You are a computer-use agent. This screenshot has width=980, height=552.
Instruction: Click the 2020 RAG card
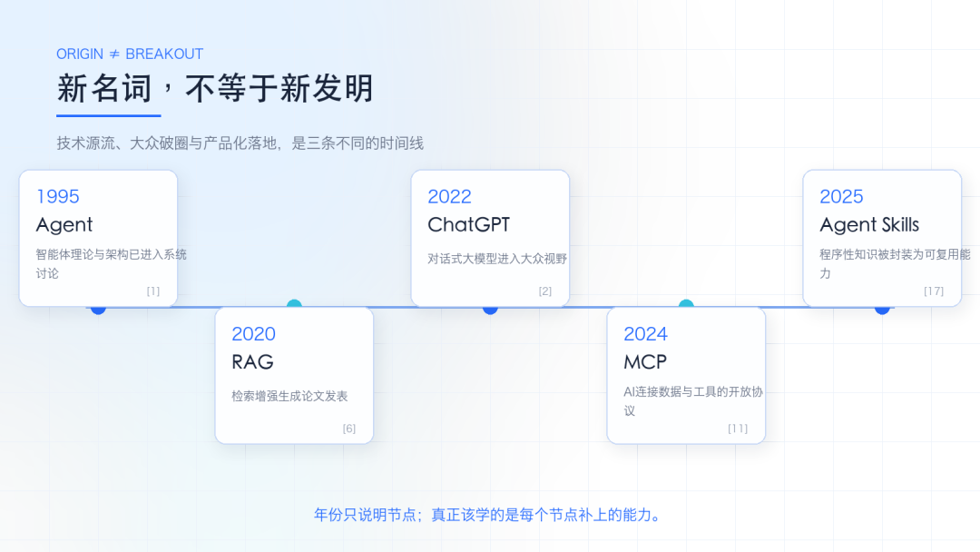pyautogui.click(x=294, y=375)
